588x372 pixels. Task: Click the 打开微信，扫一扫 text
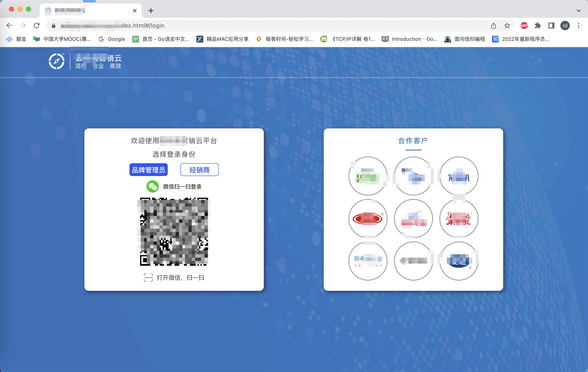pos(180,278)
